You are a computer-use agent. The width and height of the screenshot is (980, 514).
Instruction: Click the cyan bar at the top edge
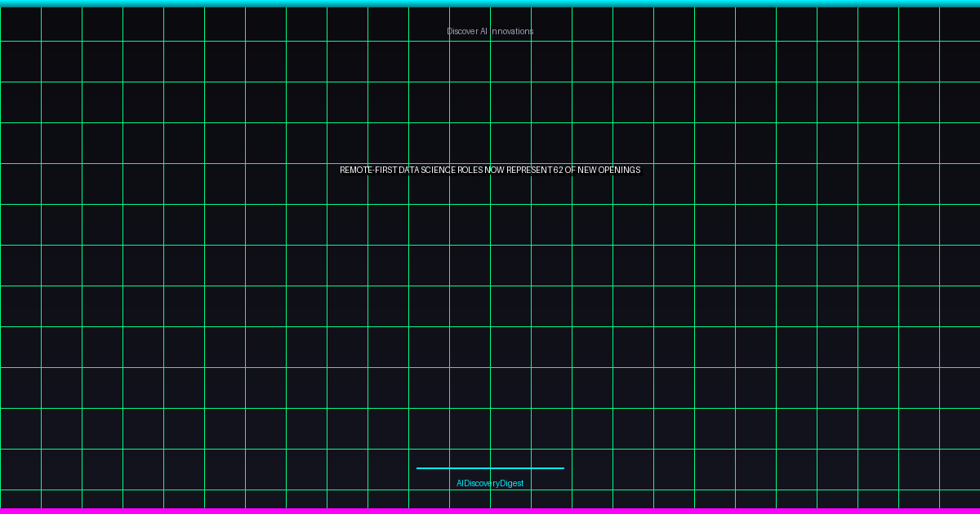pos(490,3)
